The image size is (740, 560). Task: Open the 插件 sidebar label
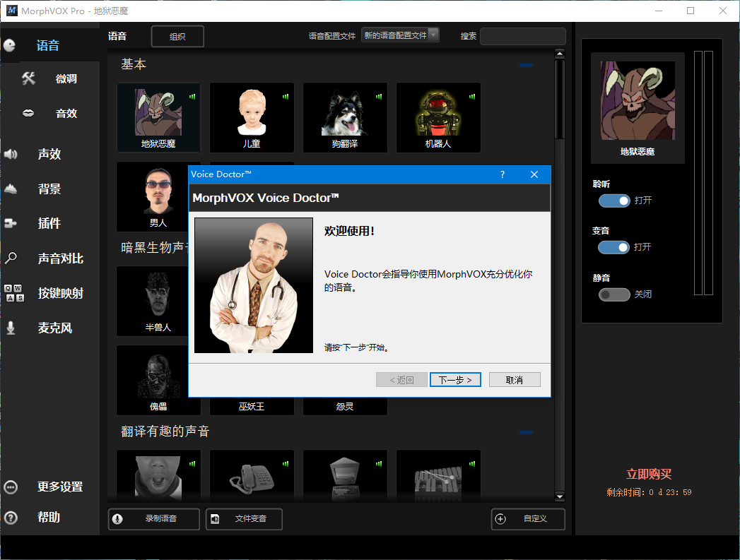click(49, 223)
